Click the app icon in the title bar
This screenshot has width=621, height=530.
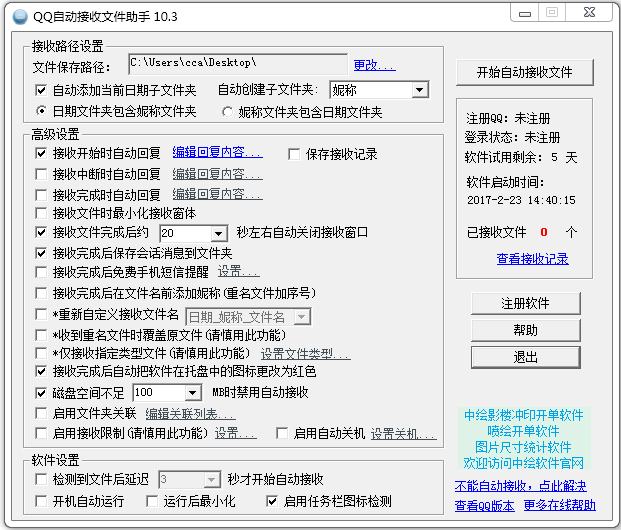(x=19, y=17)
